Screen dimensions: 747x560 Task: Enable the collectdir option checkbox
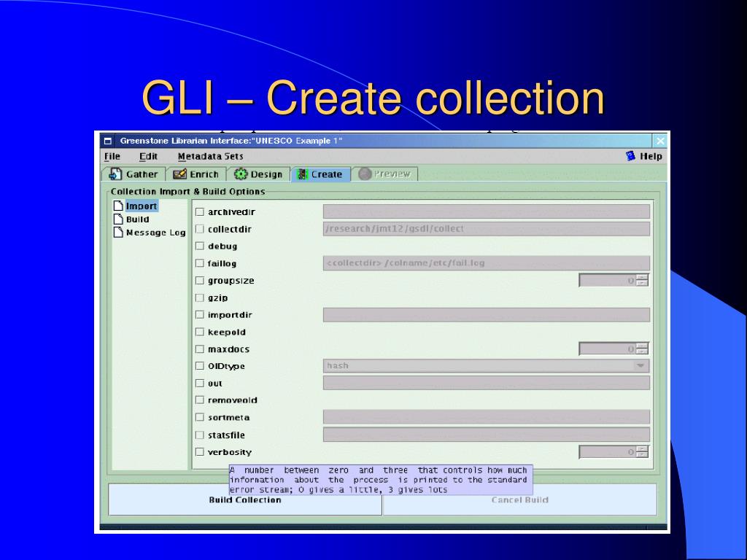(x=200, y=229)
